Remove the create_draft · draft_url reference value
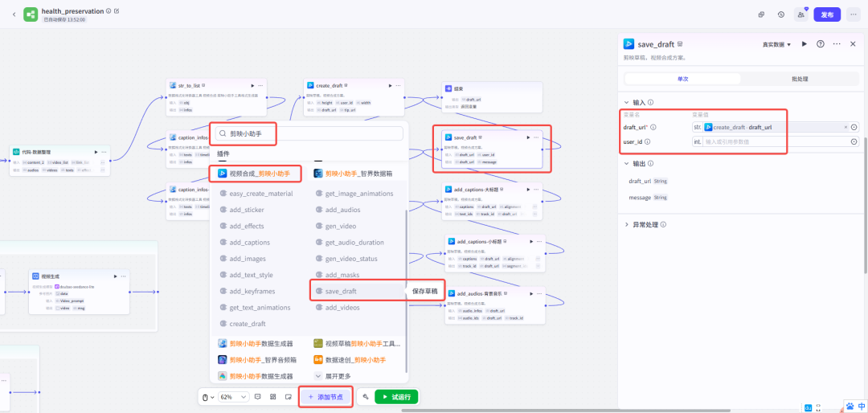Image resolution: width=868 pixels, height=413 pixels. click(845, 127)
